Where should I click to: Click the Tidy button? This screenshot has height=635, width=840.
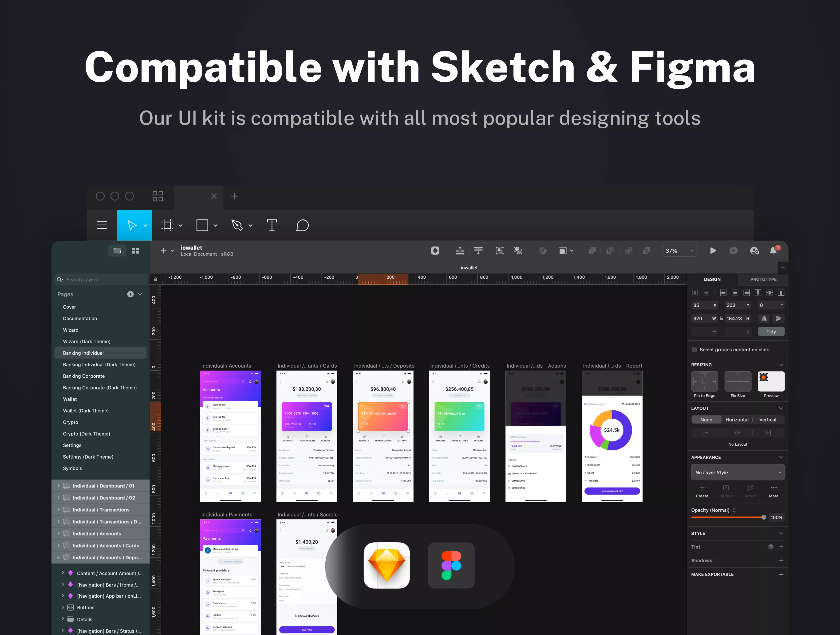point(771,332)
